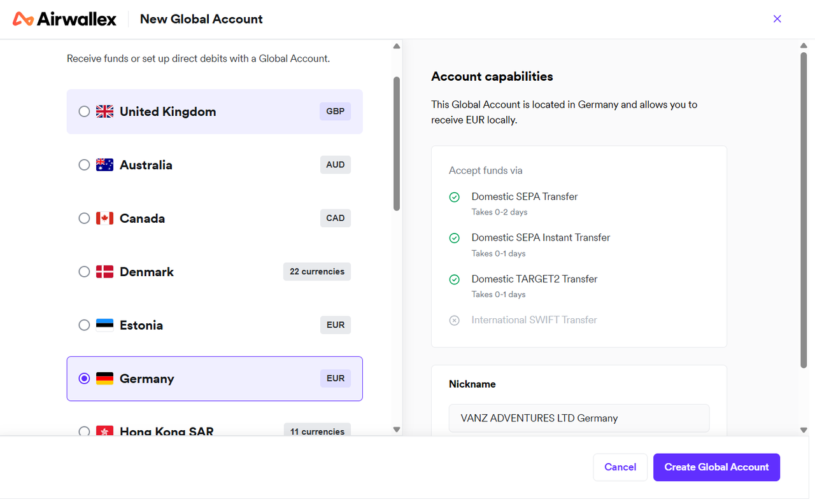Select the United Kingdom radio button

coord(84,111)
